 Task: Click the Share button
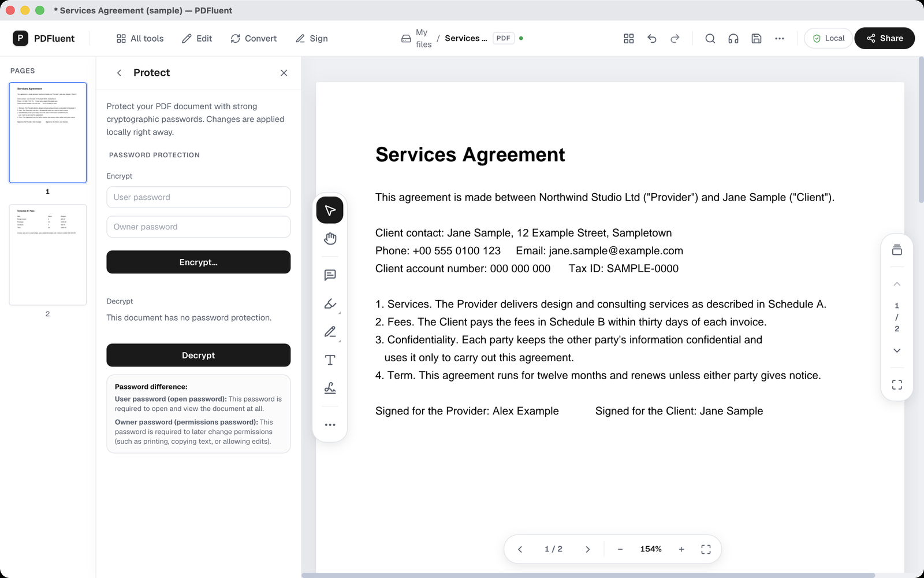click(x=884, y=38)
